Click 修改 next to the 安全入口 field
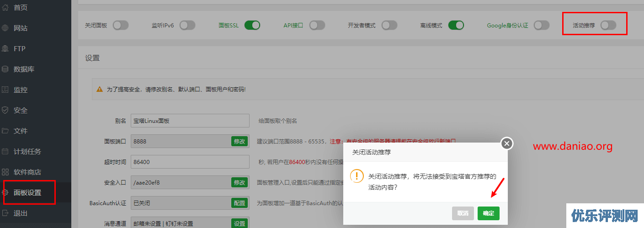This screenshot has height=228, width=644. click(x=240, y=182)
